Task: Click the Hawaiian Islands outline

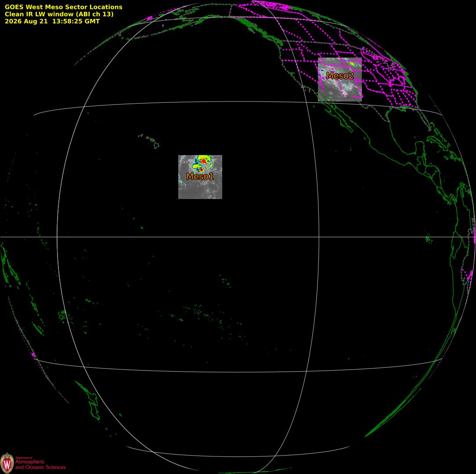Action: coord(149,141)
